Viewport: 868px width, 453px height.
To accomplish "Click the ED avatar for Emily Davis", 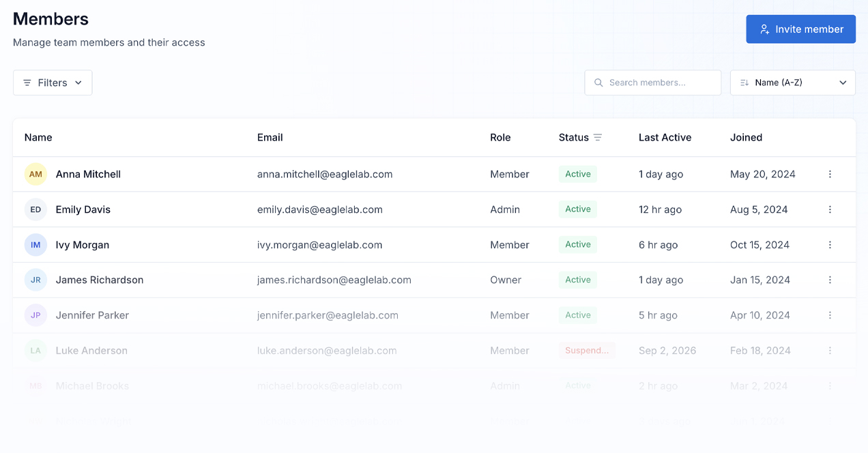I will pos(35,209).
